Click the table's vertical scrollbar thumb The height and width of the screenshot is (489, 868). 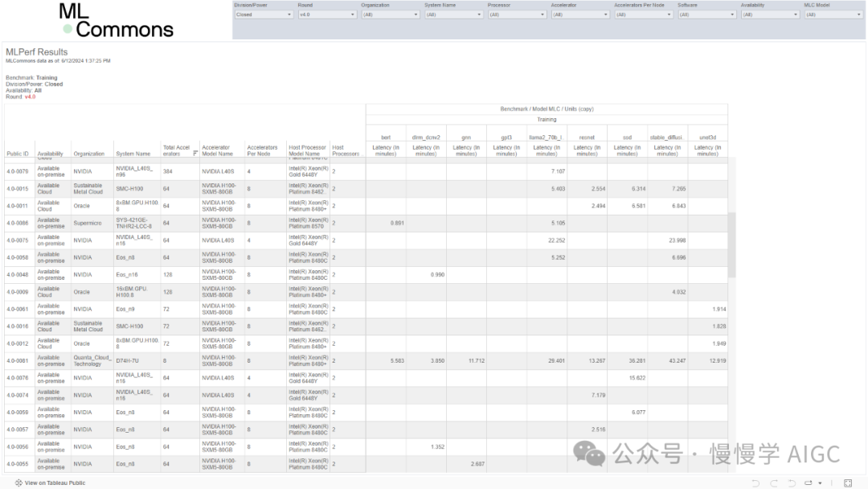[732, 244]
